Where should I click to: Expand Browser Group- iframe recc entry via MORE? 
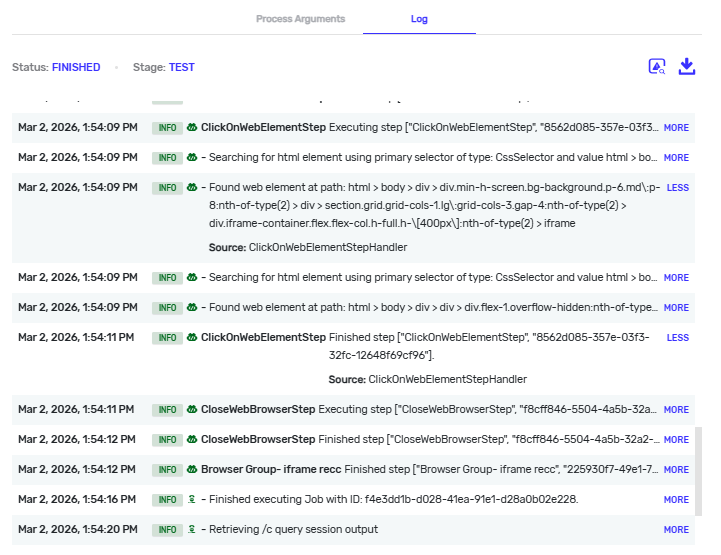coord(676,470)
